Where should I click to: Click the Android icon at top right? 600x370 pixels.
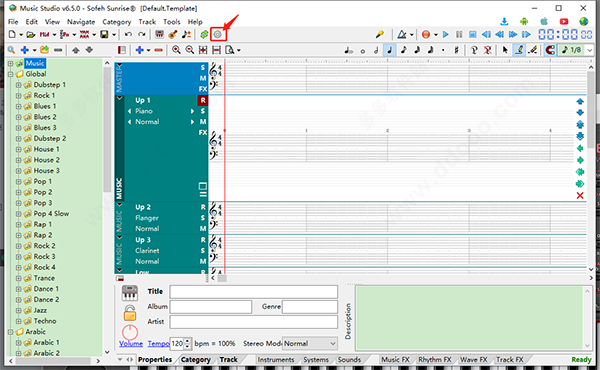[x=524, y=21]
